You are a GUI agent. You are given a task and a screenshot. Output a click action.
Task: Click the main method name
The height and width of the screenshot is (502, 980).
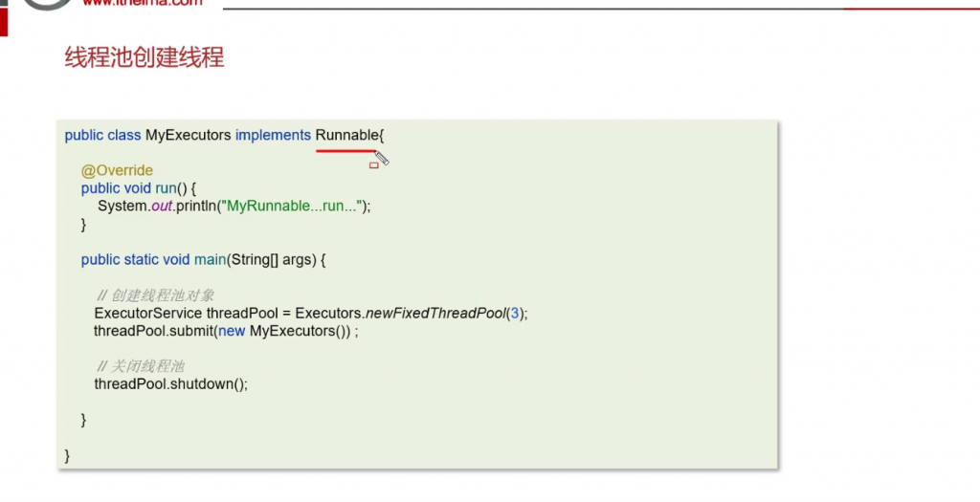(x=209, y=259)
